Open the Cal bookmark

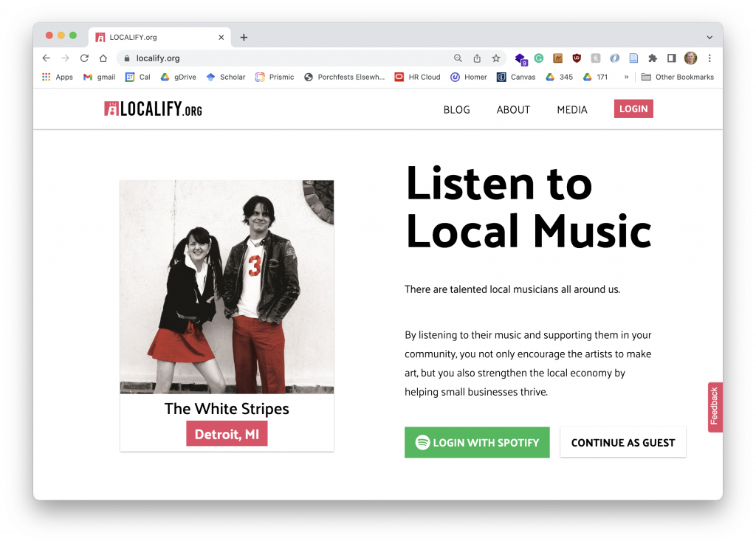pos(138,77)
